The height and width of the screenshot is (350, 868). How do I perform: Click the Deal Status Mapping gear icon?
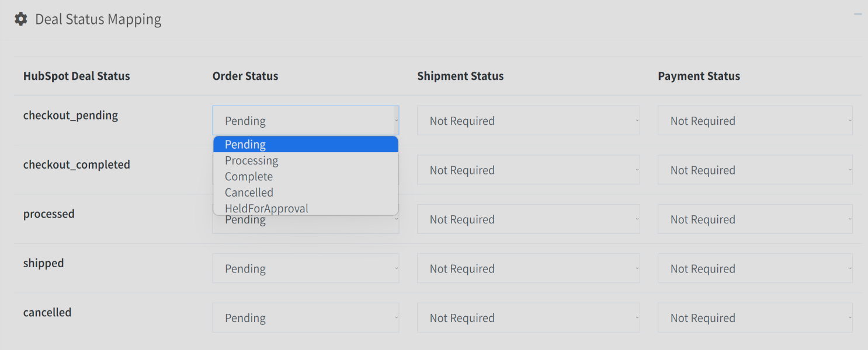tap(21, 19)
